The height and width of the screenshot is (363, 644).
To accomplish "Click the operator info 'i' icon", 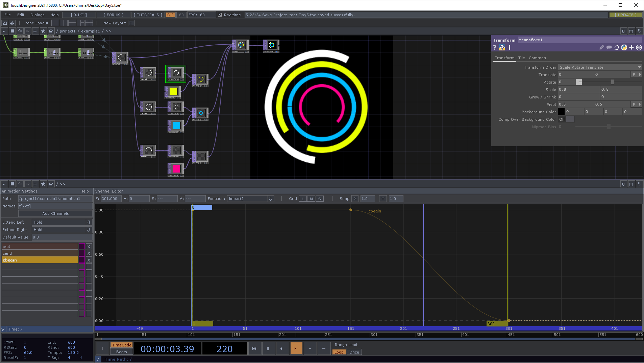I will (x=510, y=48).
